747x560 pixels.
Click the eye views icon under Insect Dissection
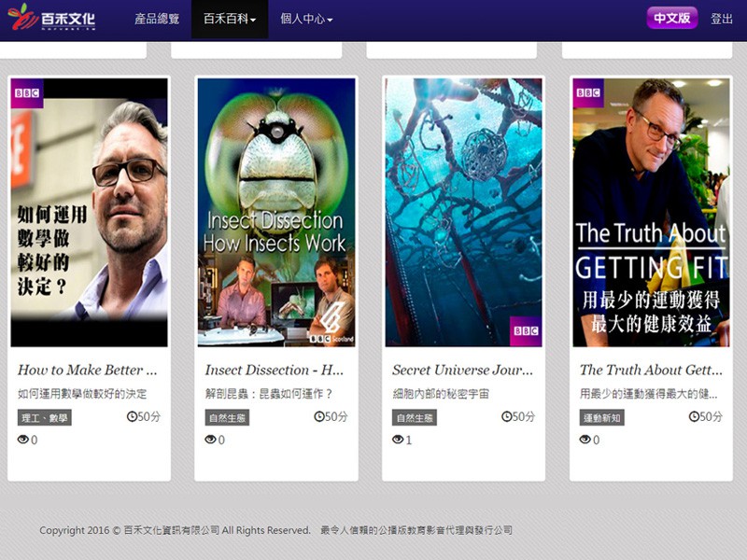click(x=211, y=440)
